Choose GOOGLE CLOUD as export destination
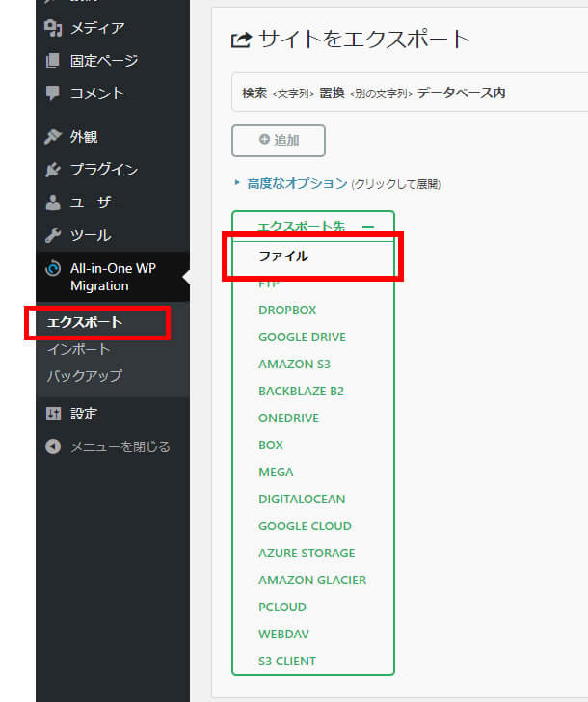The height and width of the screenshot is (702, 588). (x=305, y=526)
